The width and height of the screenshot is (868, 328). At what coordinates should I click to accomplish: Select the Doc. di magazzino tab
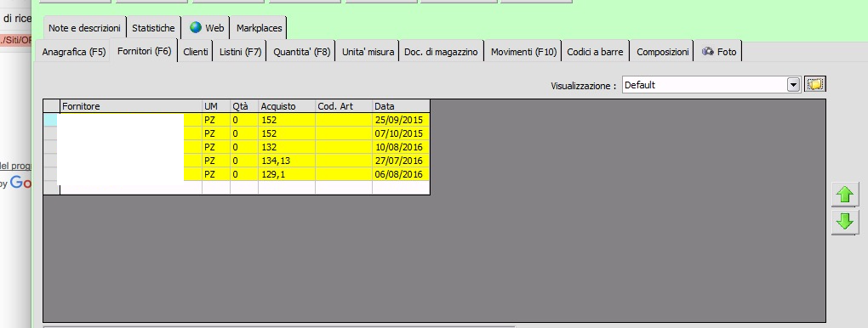coord(441,52)
